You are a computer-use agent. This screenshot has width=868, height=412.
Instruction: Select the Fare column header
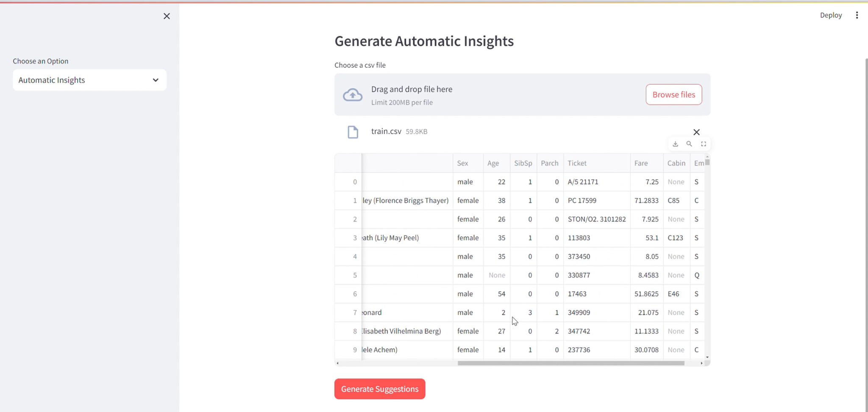click(x=641, y=163)
